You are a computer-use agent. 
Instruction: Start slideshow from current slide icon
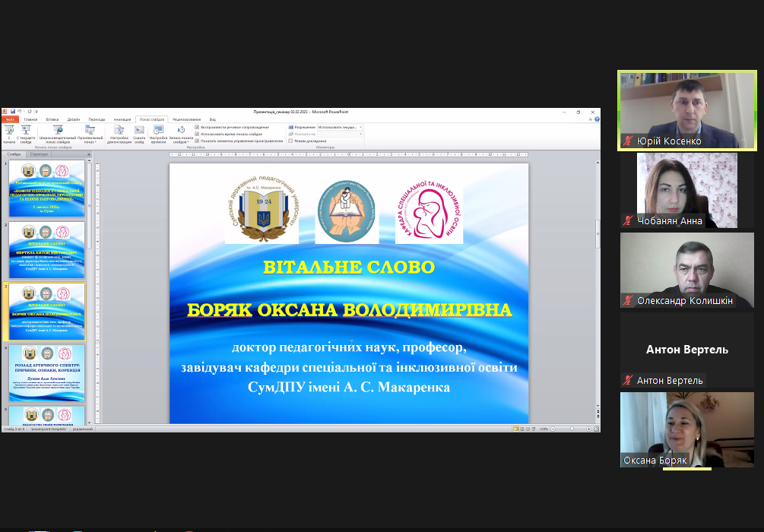click(x=26, y=132)
